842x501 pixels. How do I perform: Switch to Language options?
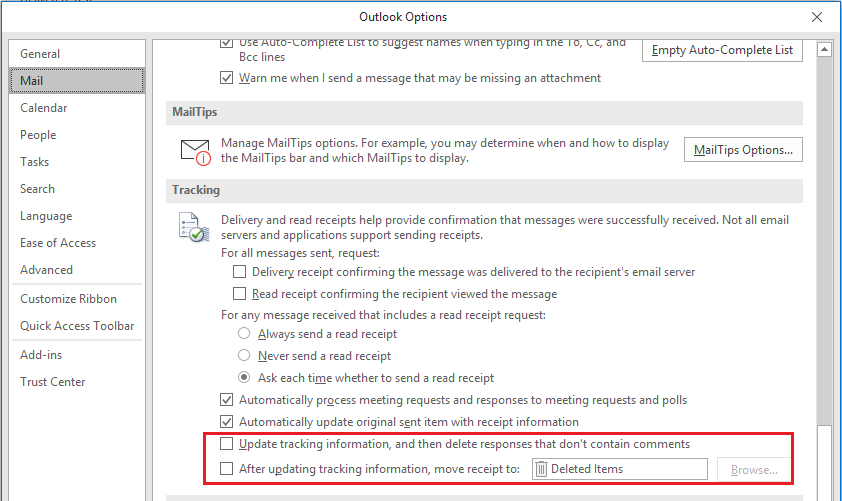77,216
